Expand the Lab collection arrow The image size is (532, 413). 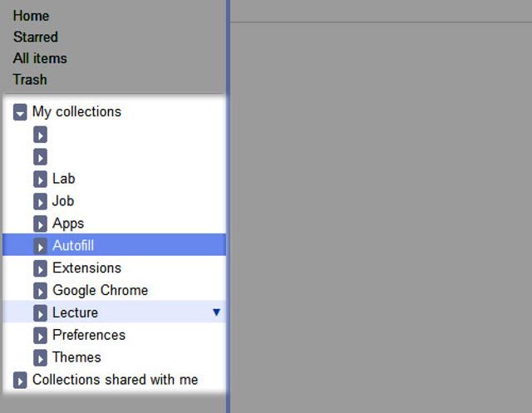click(40, 179)
